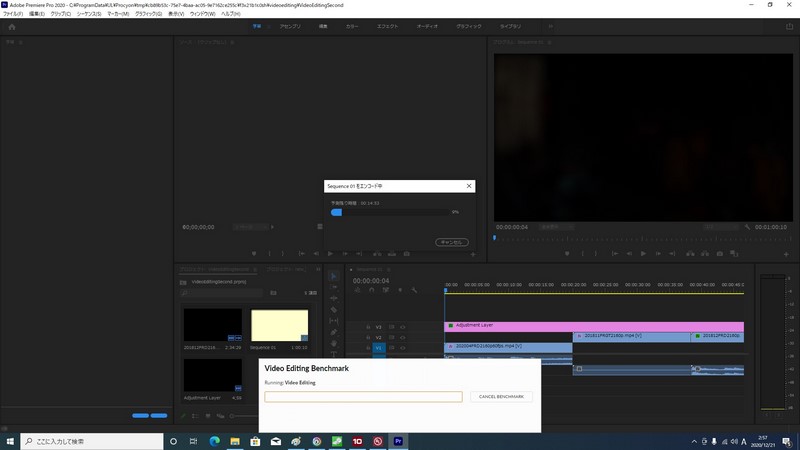Click the timeline settings wrench icon

pyautogui.click(x=414, y=290)
